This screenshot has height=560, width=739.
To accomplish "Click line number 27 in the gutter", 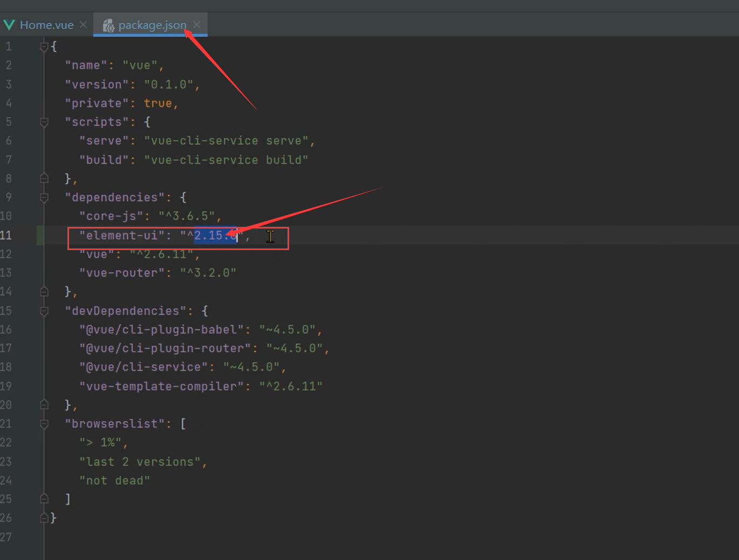I will point(6,537).
